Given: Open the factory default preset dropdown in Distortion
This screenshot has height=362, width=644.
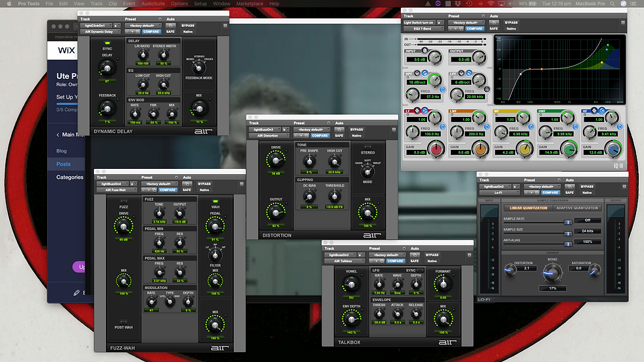Looking at the screenshot, I should (311, 129).
